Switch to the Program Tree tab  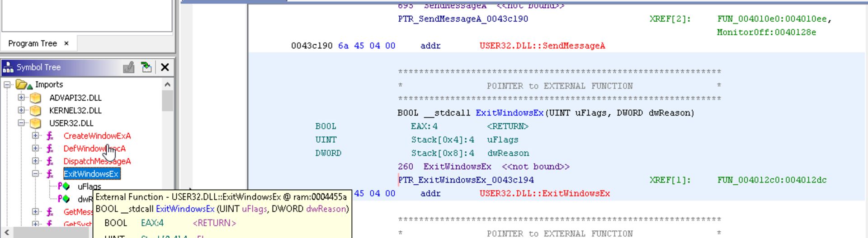(x=33, y=43)
